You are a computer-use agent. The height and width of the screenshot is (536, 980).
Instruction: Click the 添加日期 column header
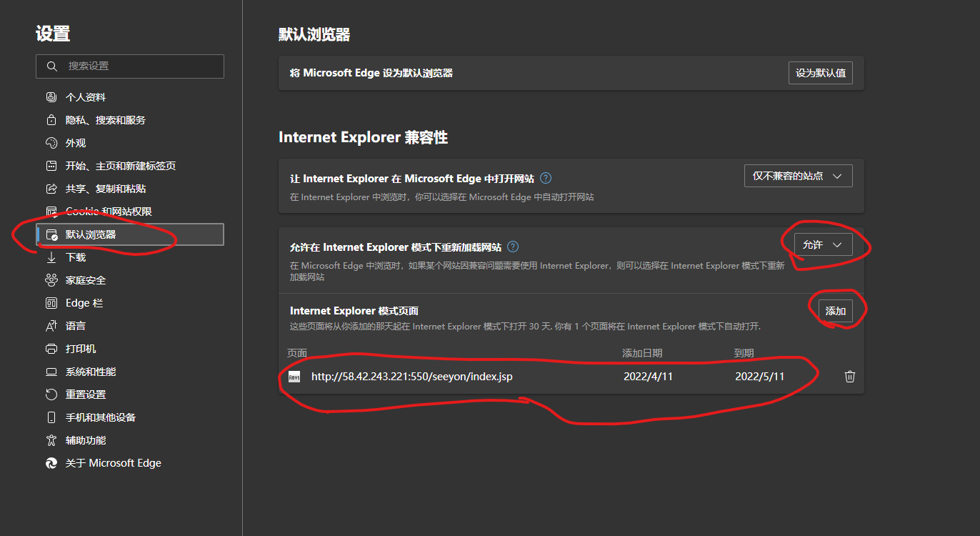(642, 353)
